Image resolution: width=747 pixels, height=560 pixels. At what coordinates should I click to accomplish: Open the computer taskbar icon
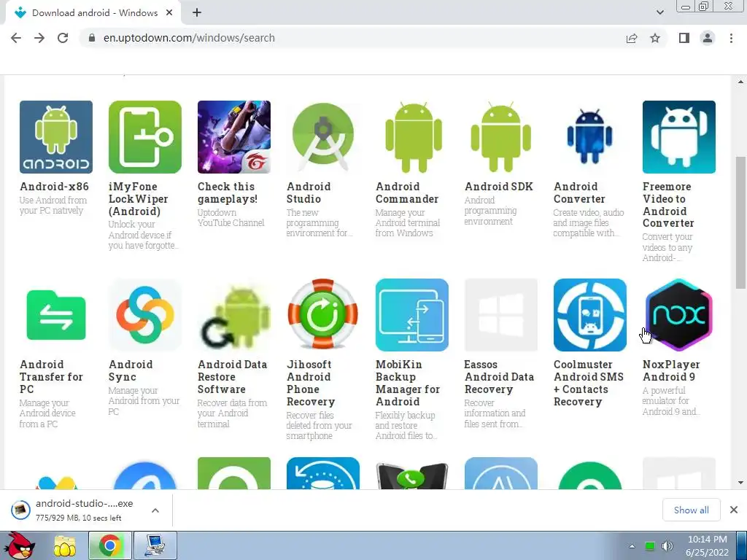click(155, 545)
